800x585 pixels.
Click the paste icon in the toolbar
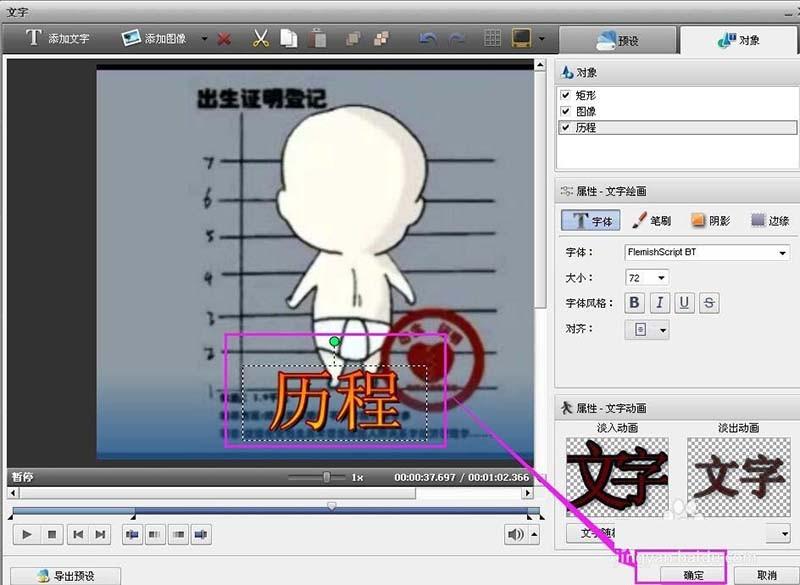(x=320, y=38)
